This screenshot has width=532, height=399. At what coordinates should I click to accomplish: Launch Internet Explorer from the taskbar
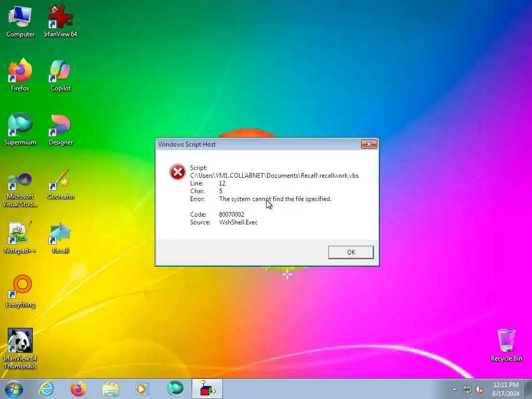click(46, 389)
